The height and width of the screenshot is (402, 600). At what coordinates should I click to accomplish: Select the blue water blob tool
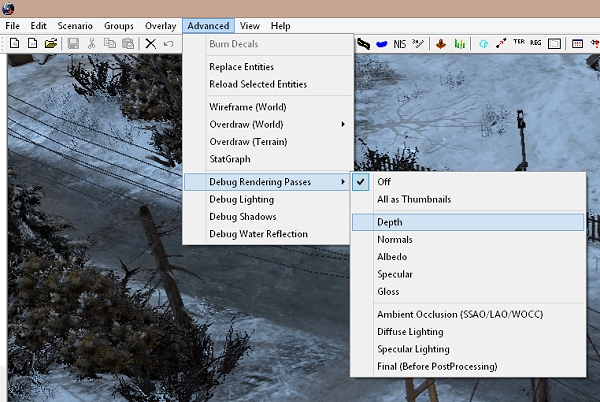point(382,44)
